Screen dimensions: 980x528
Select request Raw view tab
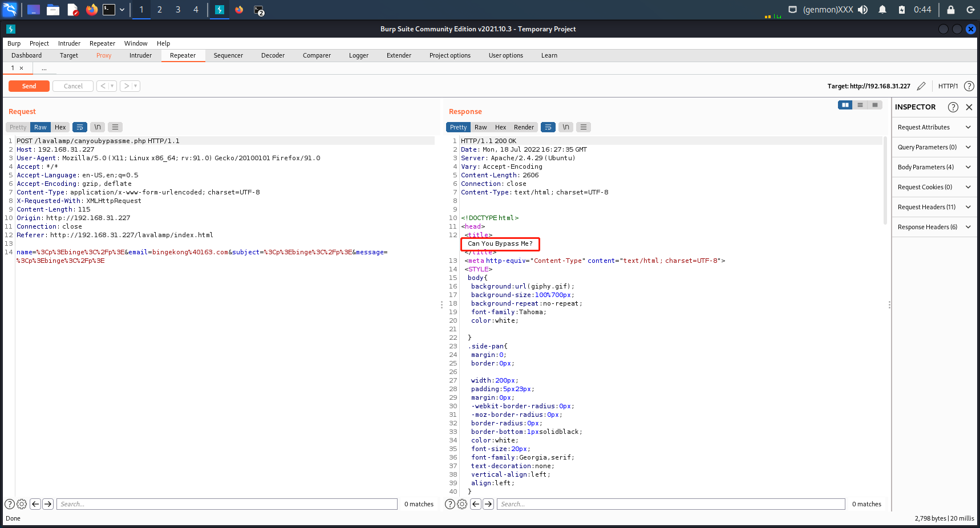(41, 127)
